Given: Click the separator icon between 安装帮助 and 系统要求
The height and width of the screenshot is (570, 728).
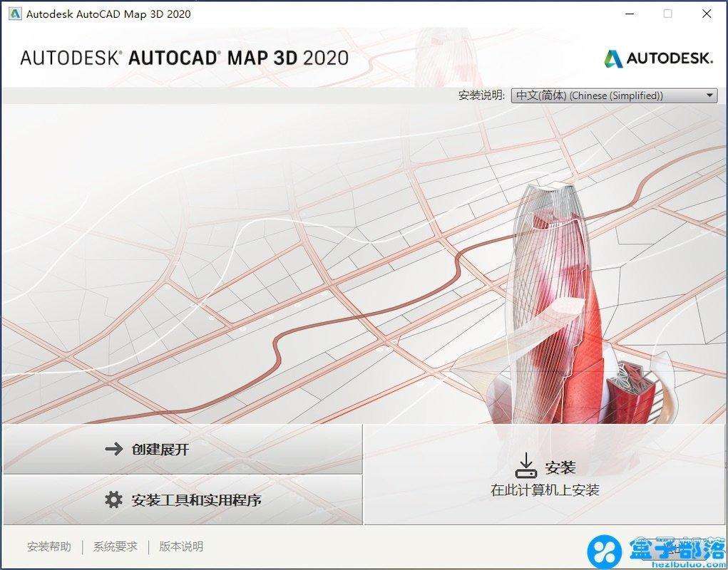Looking at the screenshot, I should pos(81,546).
